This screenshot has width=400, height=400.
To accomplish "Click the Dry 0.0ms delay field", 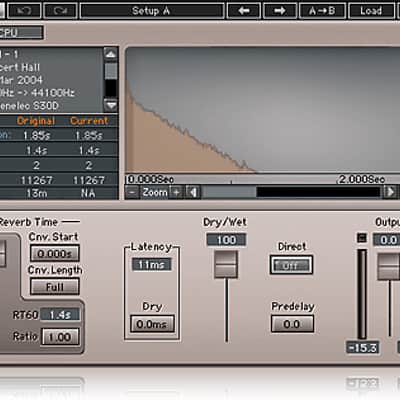I will [152, 324].
